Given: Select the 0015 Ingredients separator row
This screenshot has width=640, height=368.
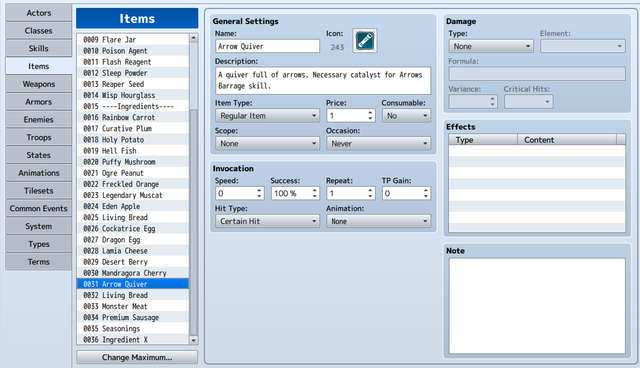Looking at the screenshot, I should pos(133,106).
